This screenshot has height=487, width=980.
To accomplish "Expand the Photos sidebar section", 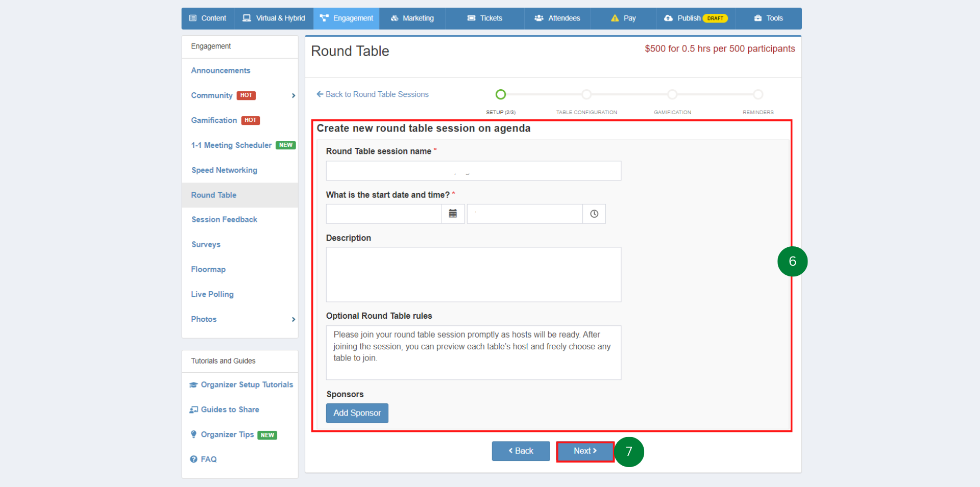I will pos(293,319).
